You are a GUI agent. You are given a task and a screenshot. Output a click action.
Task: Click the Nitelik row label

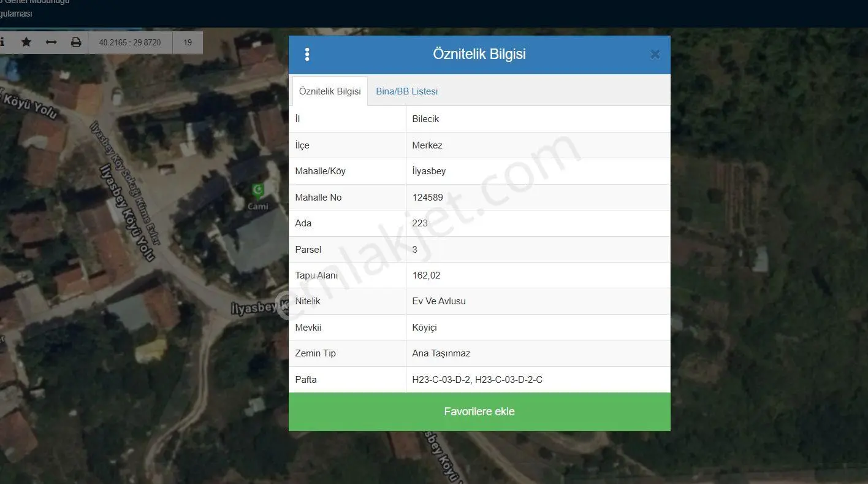click(308, 301)
